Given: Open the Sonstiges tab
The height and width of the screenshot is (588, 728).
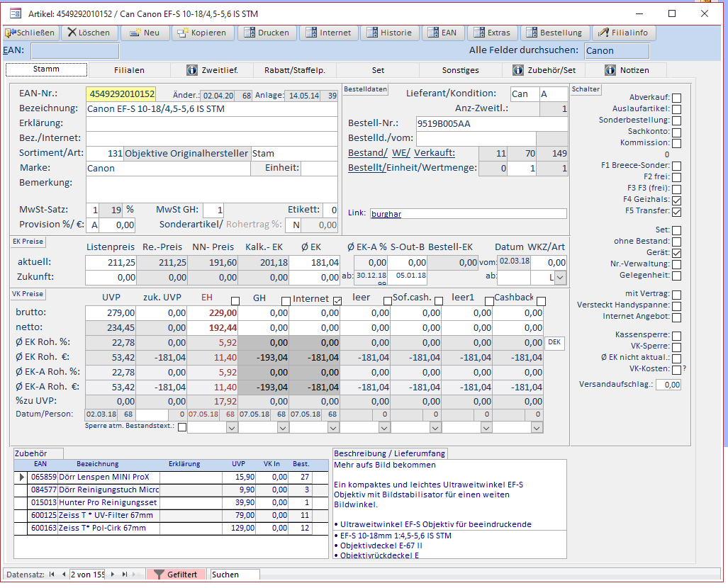Looking at the screenshot, I should click(461, 70).
